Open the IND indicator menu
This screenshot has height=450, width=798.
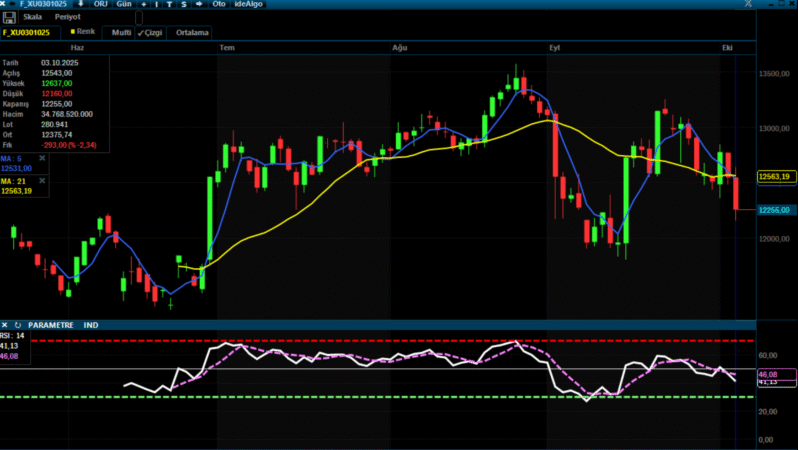coord(91,325)
